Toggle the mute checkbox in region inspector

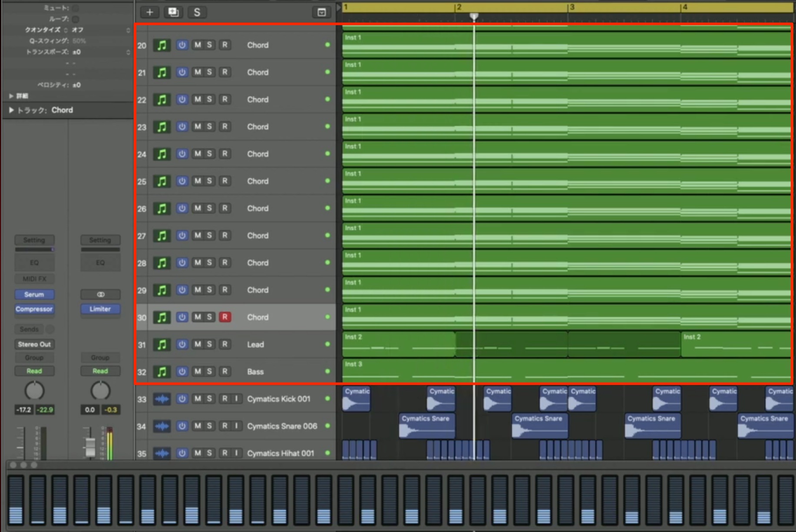(x=76, y=8)
